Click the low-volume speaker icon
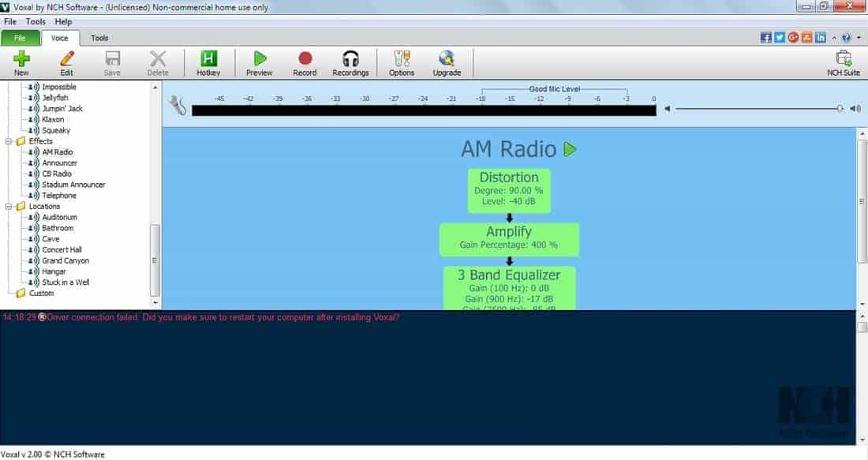868x460 pixels. pyautogui.click(x=668, y=109)
